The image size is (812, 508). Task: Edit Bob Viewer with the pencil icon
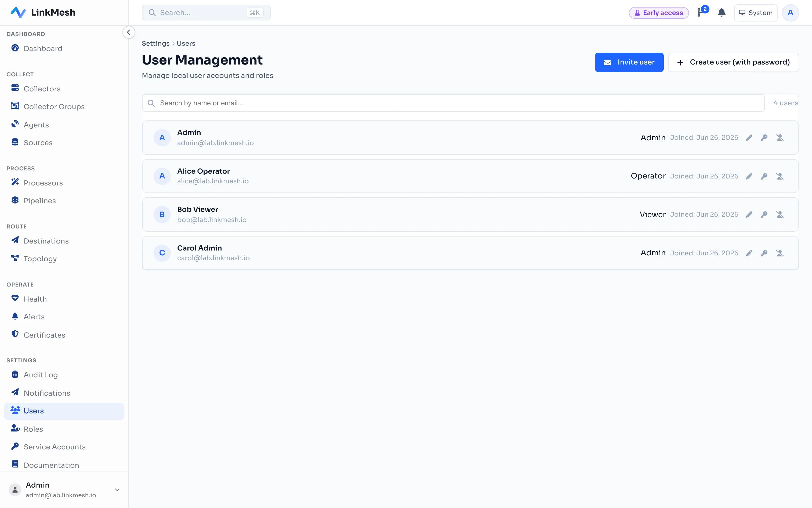point(749,215)
